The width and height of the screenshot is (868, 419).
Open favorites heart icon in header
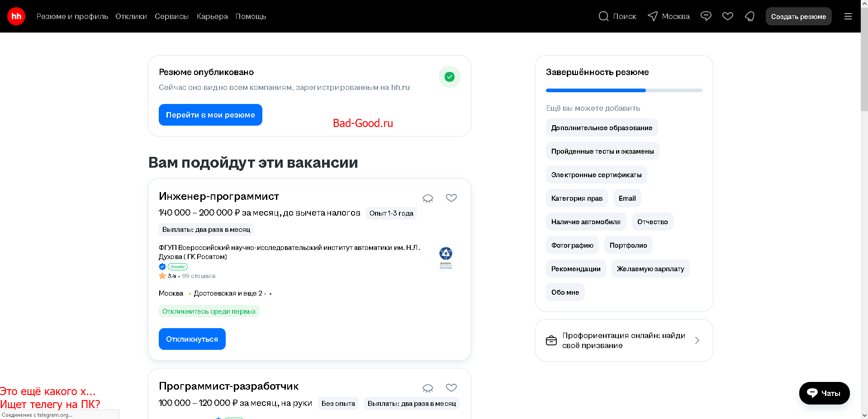[x=727, y=16]
